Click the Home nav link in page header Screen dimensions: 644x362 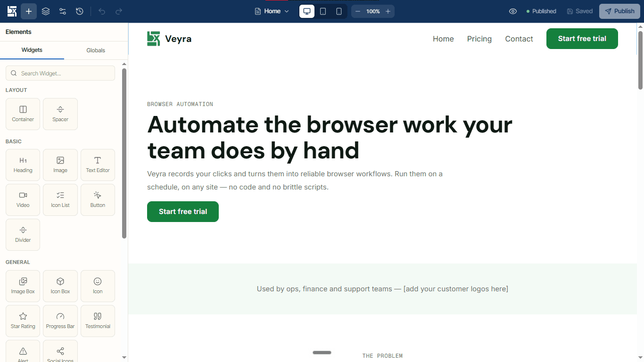click(443, 39)
